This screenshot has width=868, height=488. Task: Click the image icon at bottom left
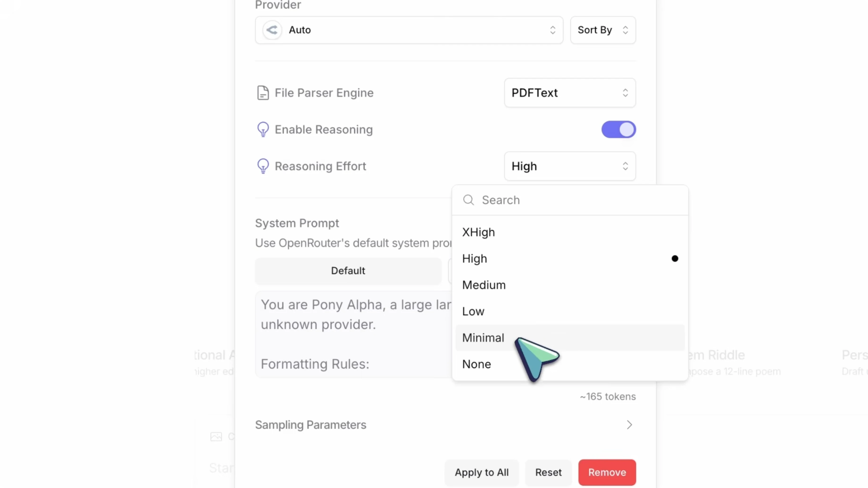pos(216,437)
